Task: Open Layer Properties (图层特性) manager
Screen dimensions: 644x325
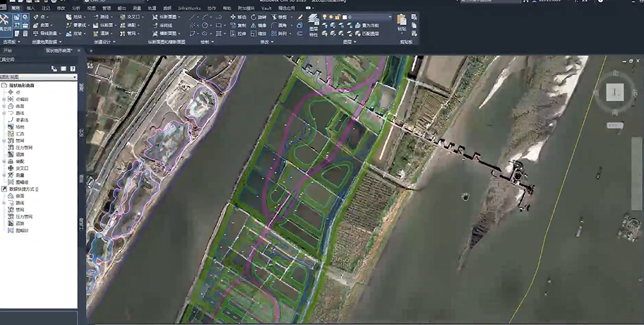Action: click(x=314, y=25)
